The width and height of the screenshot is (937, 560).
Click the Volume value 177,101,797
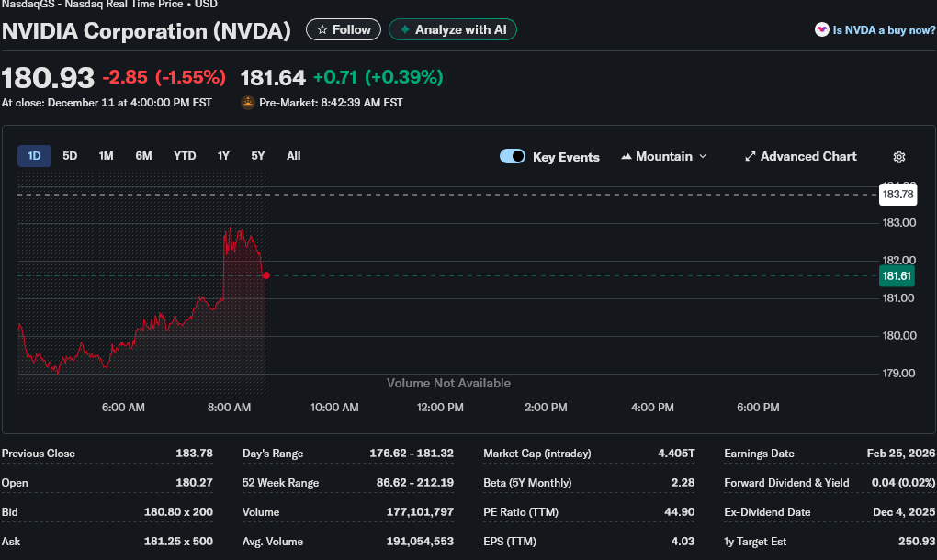point(420,511)
